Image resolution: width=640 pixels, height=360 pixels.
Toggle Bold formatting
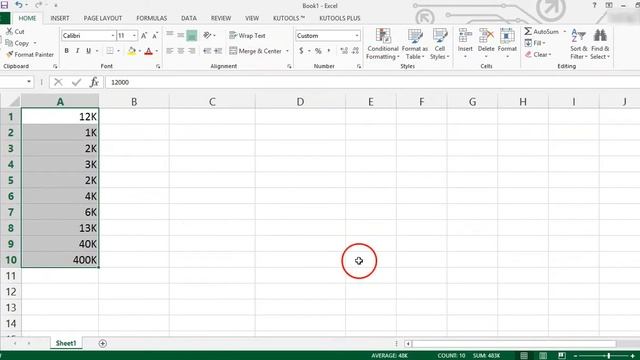click(67, 51)
